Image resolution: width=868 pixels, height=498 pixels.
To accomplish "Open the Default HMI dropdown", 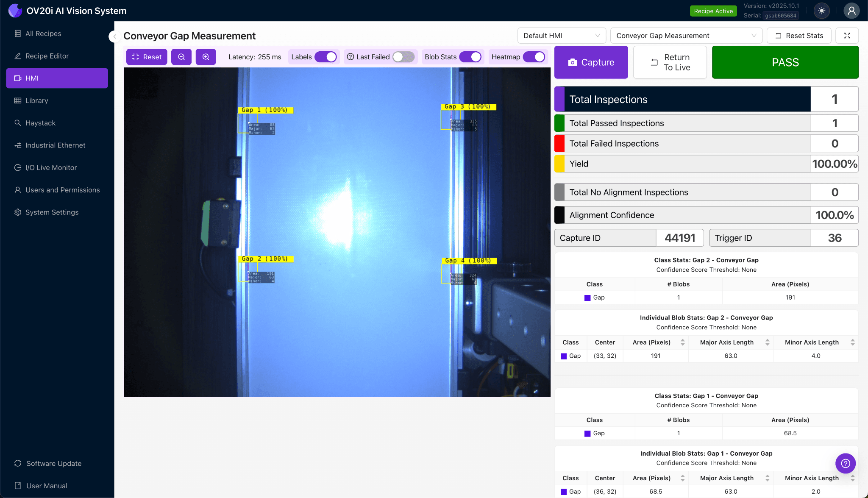I will coord(561,36).
